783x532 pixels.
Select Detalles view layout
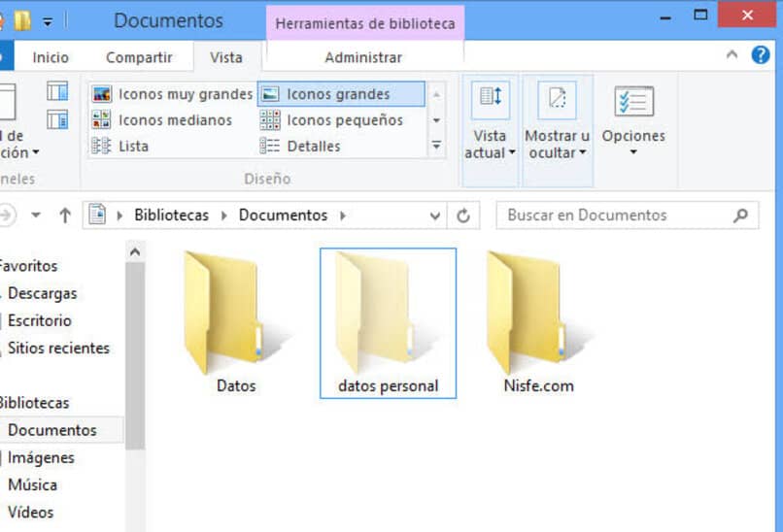pyautogui.click(x=300, y=146)
